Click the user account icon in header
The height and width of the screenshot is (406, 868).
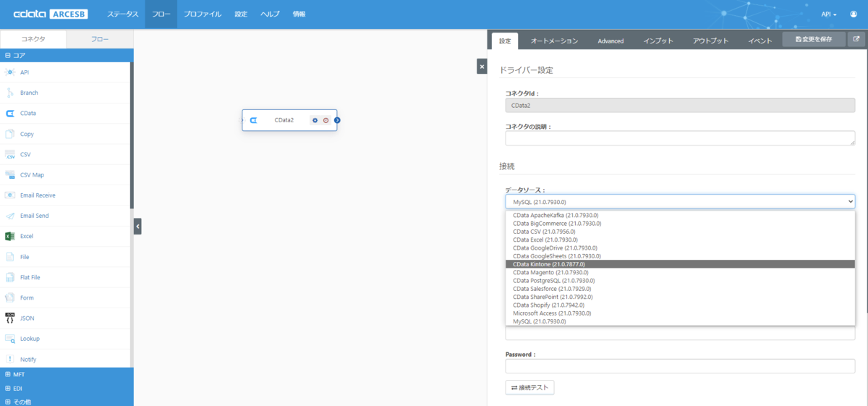tap(852, 14)
